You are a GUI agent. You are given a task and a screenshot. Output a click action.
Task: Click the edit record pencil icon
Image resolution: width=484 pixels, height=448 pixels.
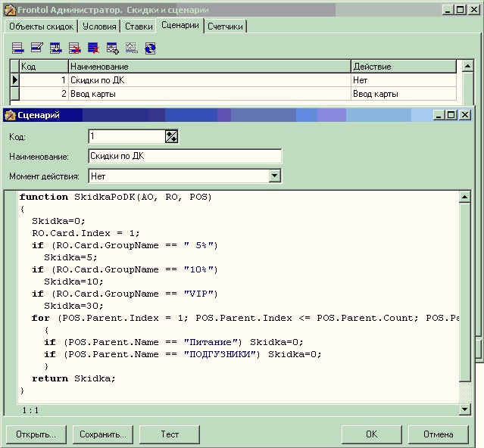point(36,48)
